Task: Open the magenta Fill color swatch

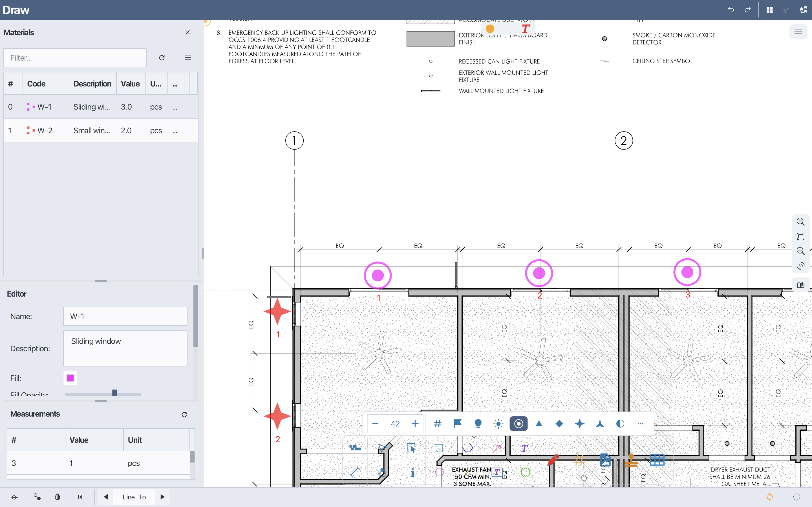Action: point(70,378)
